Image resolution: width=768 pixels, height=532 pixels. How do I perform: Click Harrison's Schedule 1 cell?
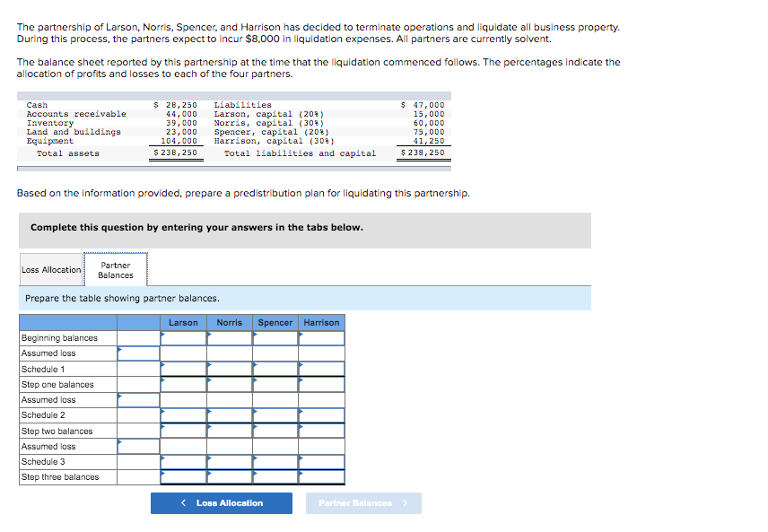322,369
